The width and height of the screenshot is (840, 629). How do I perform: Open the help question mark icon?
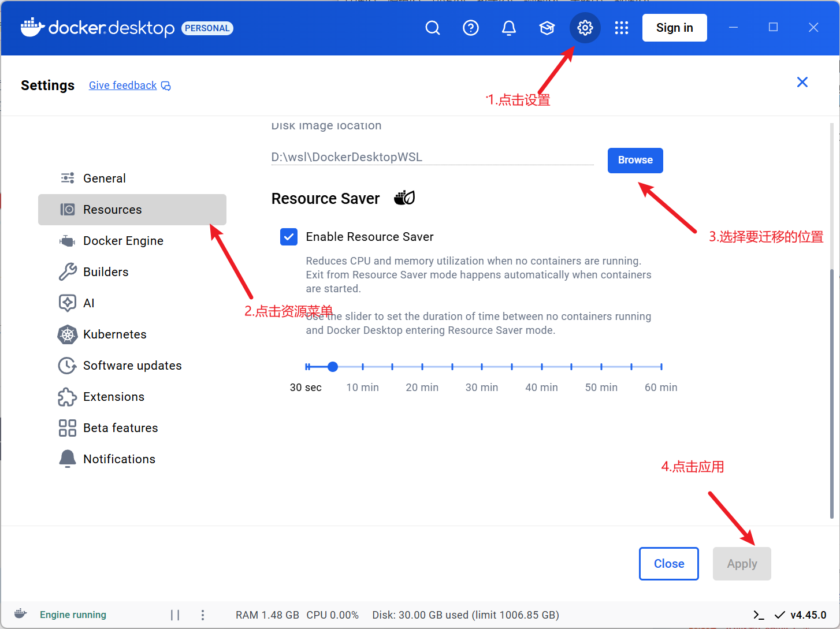click(471, 28)
